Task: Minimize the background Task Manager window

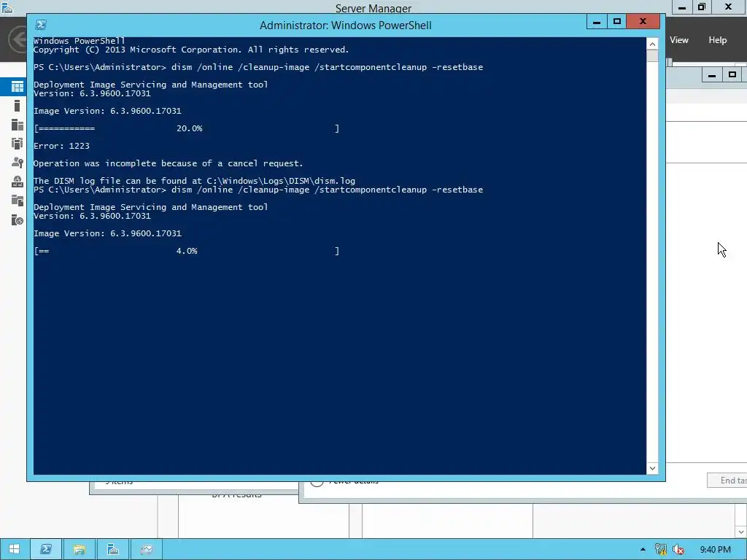Action: [x=712, y=75]
